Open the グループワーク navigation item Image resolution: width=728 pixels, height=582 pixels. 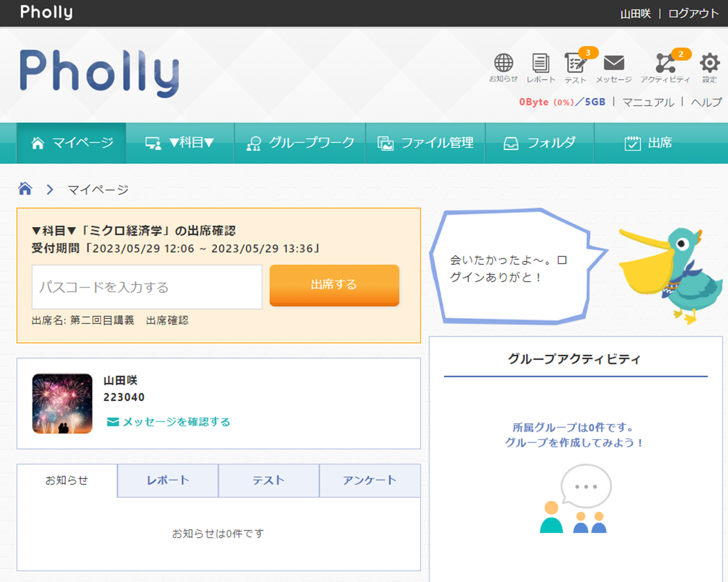[x=300, y=143]
